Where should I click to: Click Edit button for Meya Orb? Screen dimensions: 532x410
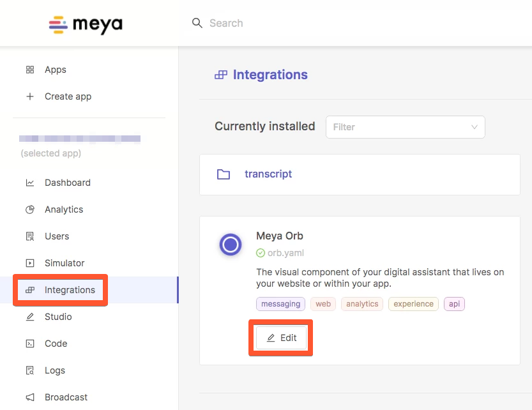[x=281, y=338]
